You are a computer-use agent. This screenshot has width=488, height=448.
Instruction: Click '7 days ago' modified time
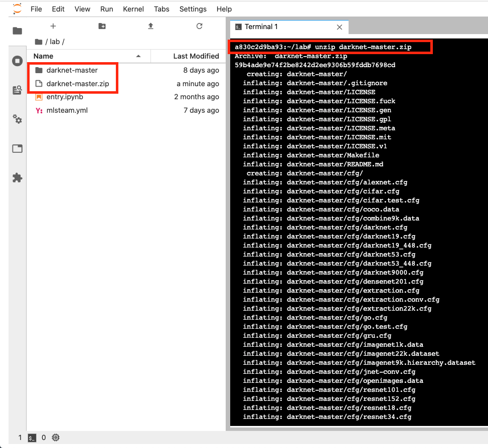(201, 110)
